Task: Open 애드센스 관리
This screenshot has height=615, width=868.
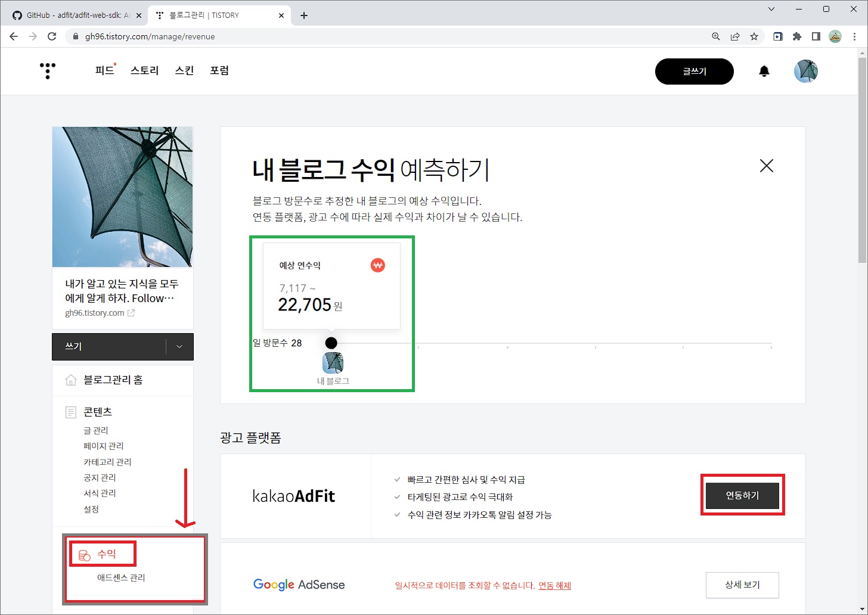Action: click(x=121, y=577)
